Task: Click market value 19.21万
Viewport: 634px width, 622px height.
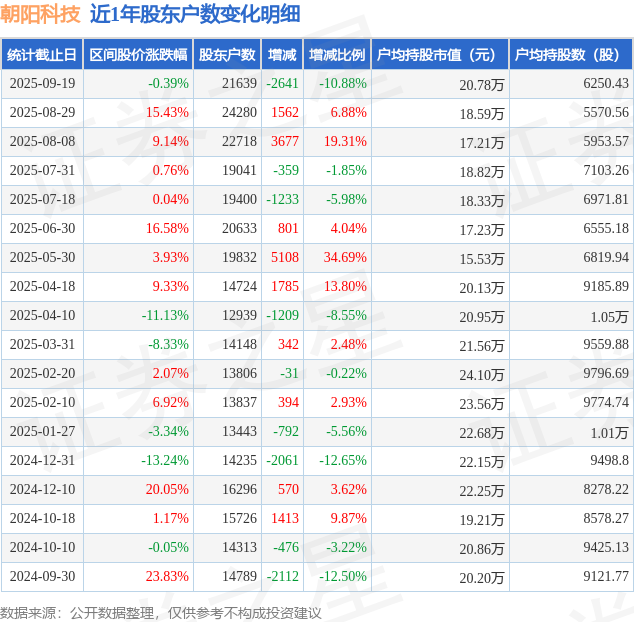Action: (x=482, y=520)
